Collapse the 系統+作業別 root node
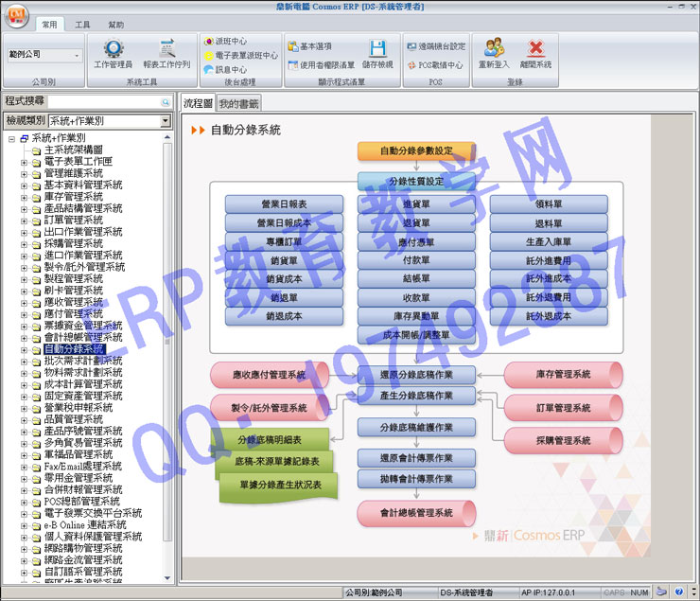 point(12,139)
